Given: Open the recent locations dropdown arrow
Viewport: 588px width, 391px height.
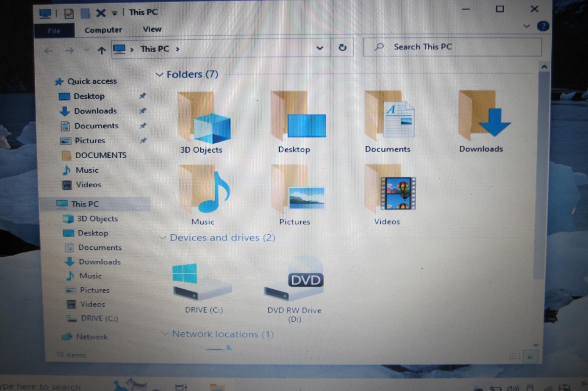Looking at the screenshot, I should click(87, 50).
